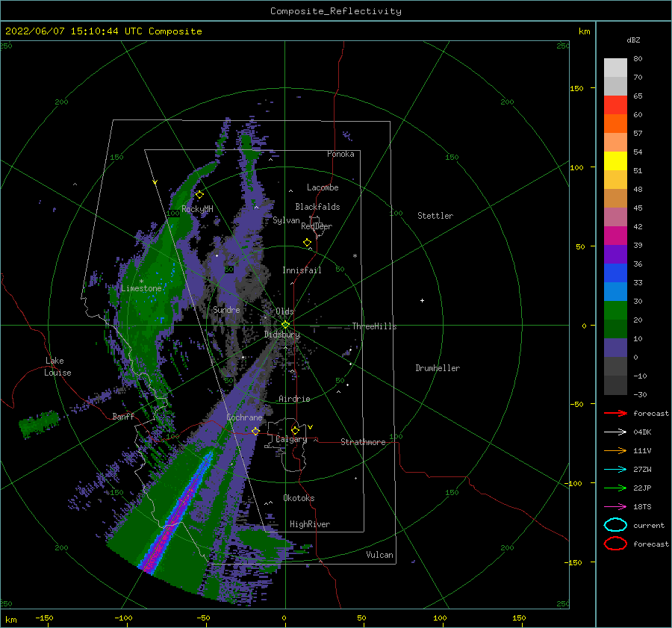Click the Cochrane label
This screenshot has height=628, width=672.
point(244,417)
